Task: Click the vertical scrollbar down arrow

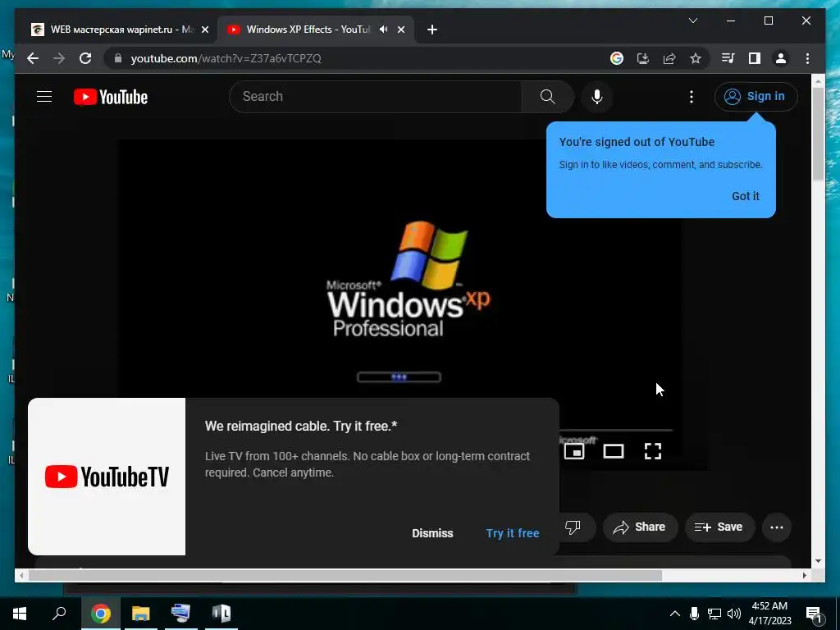Action: click(818, 561)
